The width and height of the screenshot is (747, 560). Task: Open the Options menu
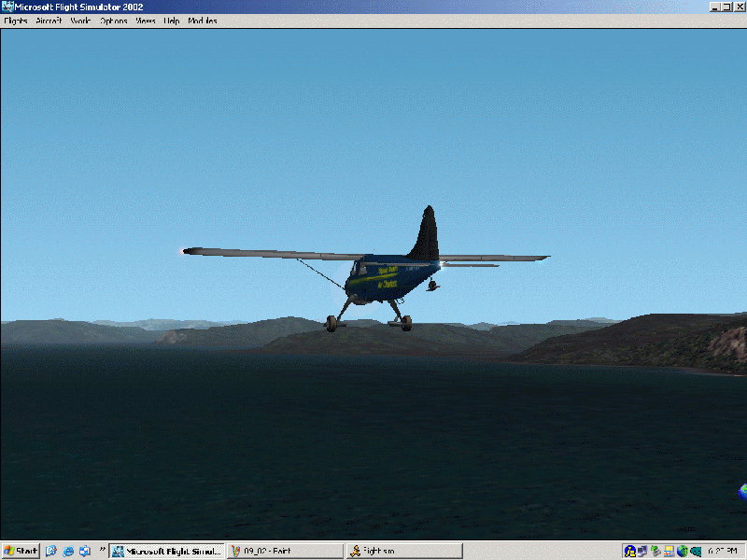point(113,21)
